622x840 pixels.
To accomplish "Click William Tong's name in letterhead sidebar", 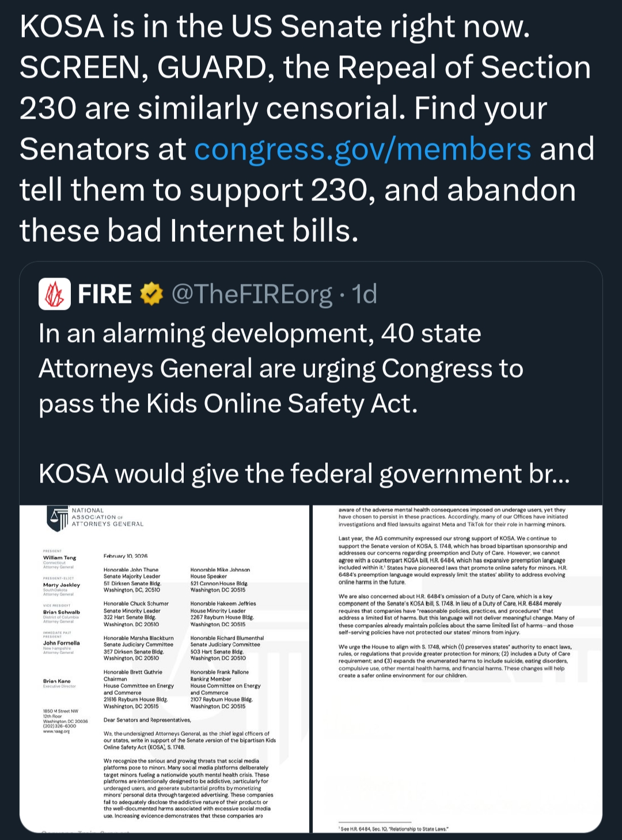I will (59, 558).
